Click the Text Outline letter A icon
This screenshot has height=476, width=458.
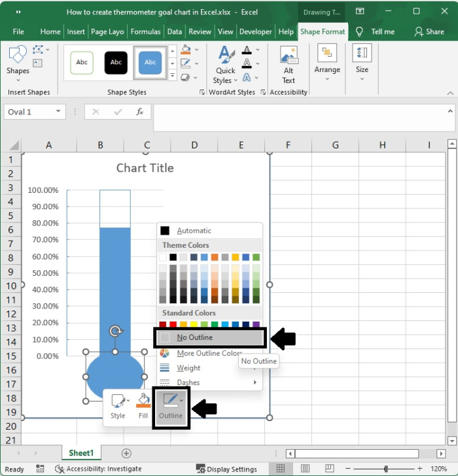pyautogui.click(x=247, y=63)
